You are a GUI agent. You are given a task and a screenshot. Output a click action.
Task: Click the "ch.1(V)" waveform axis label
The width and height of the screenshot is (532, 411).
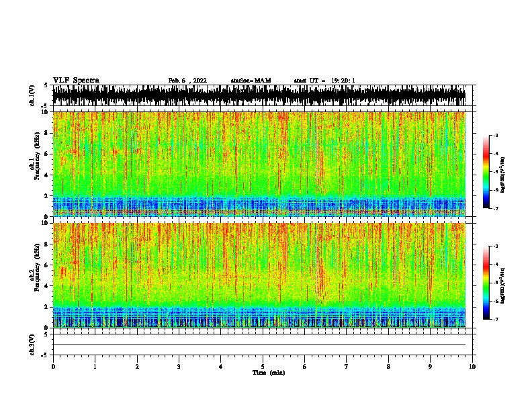click(32, 95)
